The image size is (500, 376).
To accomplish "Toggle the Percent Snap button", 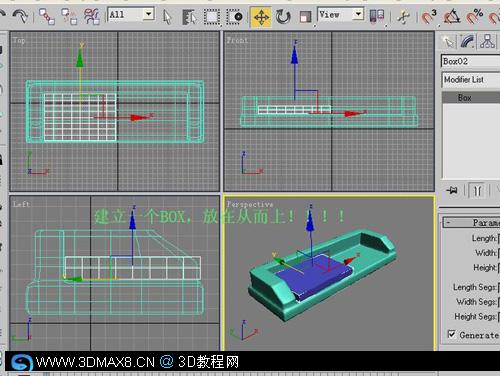I will pos(475,16).
